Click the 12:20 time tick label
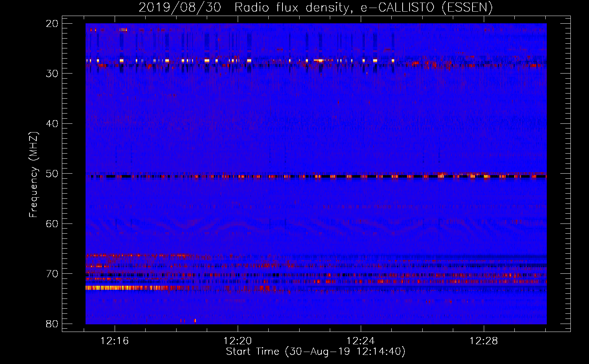The height and width of the screenshot is (364, 589). (x=238, y=341)
